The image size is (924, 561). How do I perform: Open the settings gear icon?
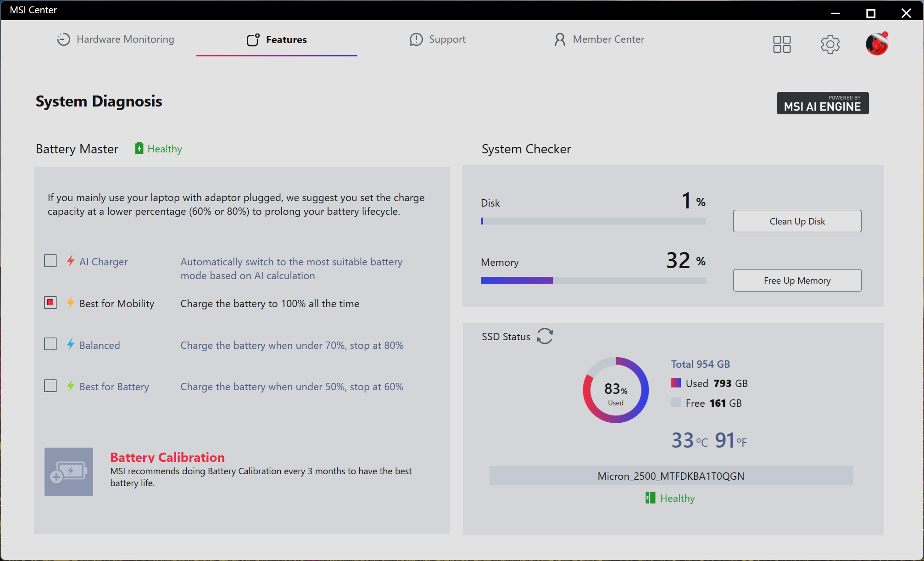click(830, 44)
